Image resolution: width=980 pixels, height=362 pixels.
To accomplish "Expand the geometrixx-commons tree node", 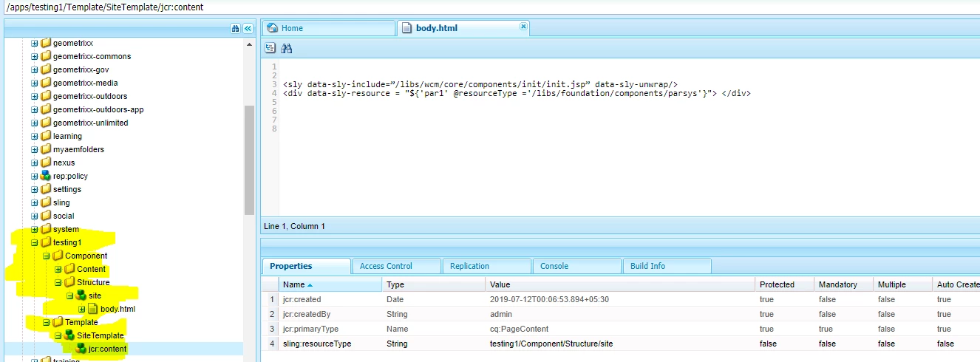I will coord(34,56).
